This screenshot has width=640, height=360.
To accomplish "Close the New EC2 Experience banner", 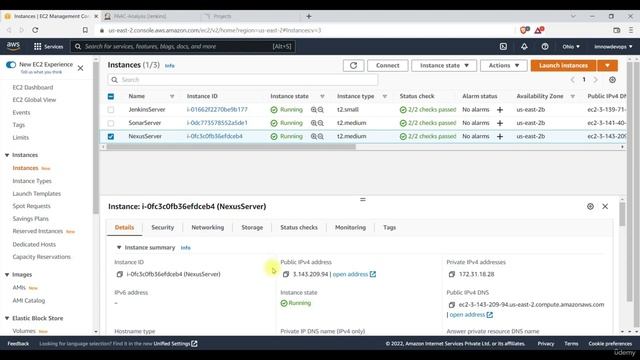I will tap(80, 68).
